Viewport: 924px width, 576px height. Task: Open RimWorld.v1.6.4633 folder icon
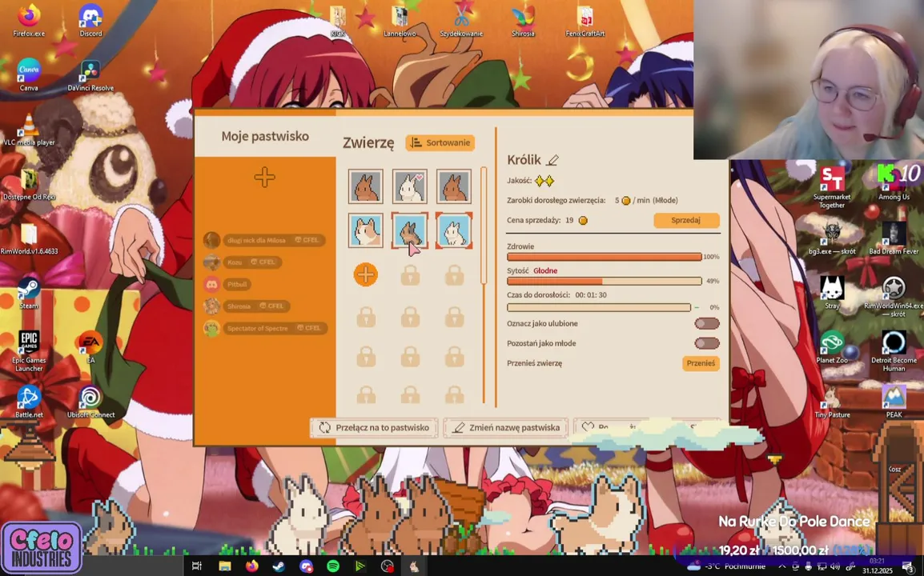tap(29, 238)
